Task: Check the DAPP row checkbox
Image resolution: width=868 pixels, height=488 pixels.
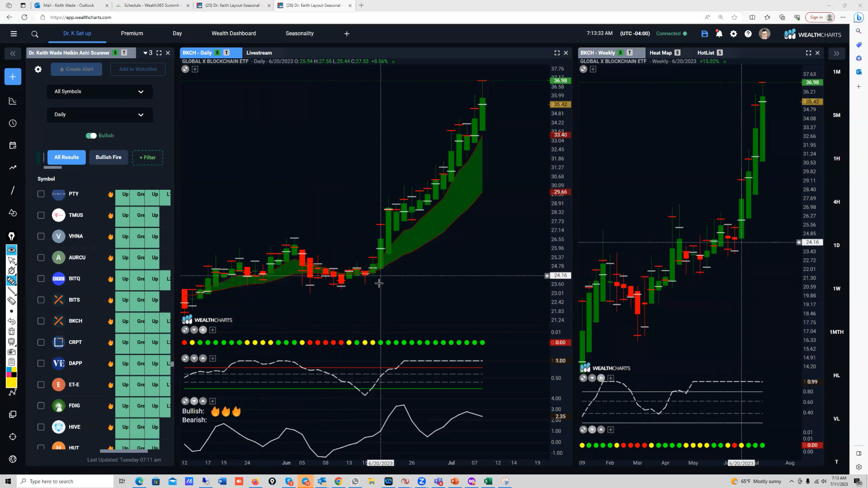Action: click(x=41, y=363)
